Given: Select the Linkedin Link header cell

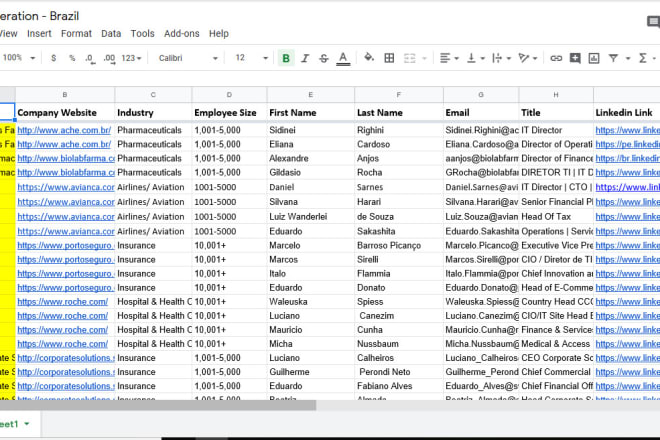Looking at the screenshot, I should point(627,112).
